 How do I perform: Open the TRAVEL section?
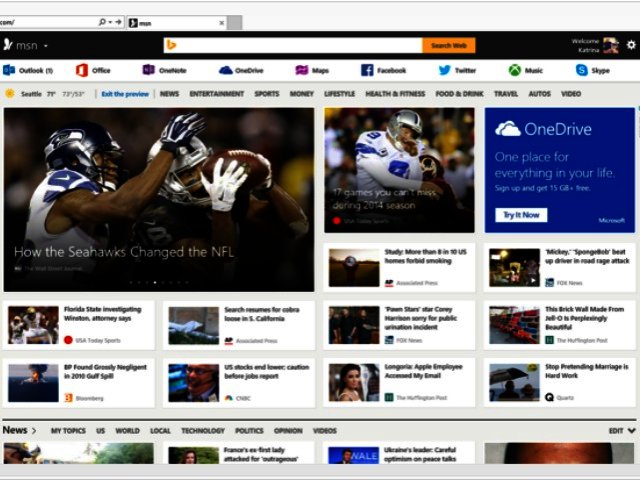tap(506, 94)
